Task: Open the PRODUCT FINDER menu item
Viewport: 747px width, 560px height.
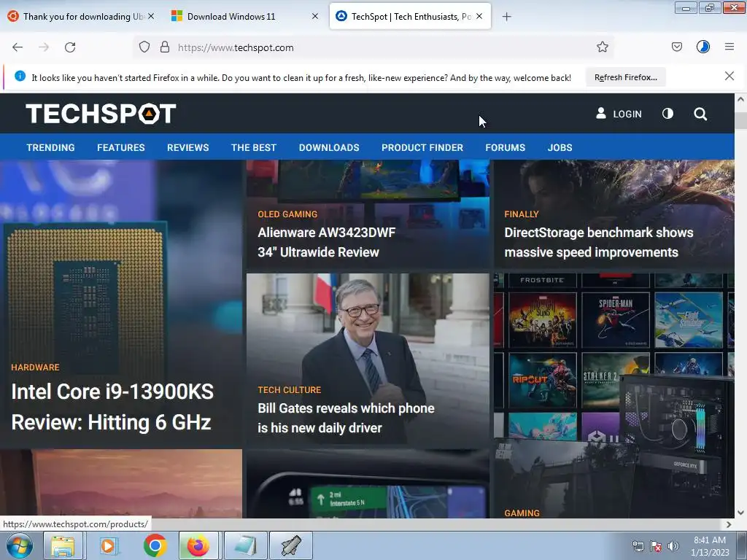Action: pyautogui.click(x=422, y=147)
